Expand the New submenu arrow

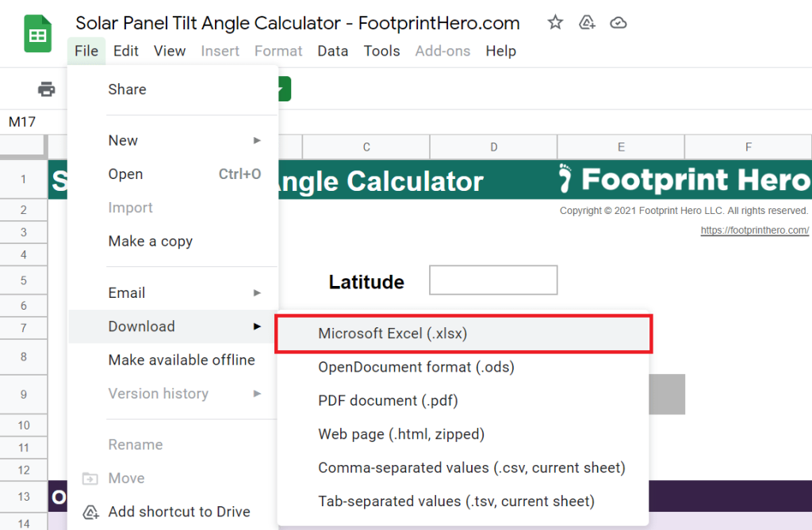[x=257, y=140]
